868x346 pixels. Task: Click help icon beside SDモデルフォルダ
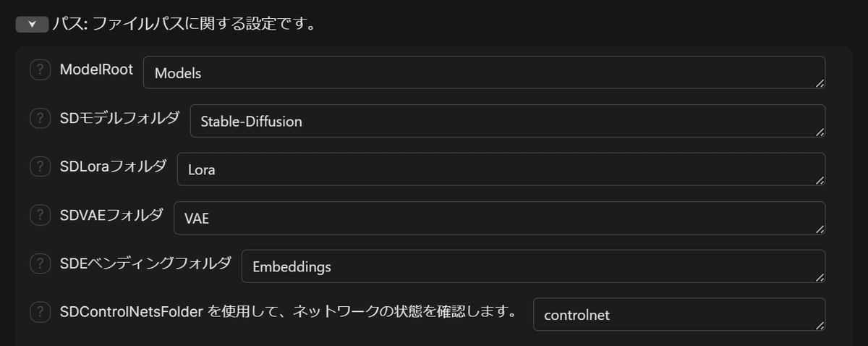pyautogui.click(x=40, y=118)
